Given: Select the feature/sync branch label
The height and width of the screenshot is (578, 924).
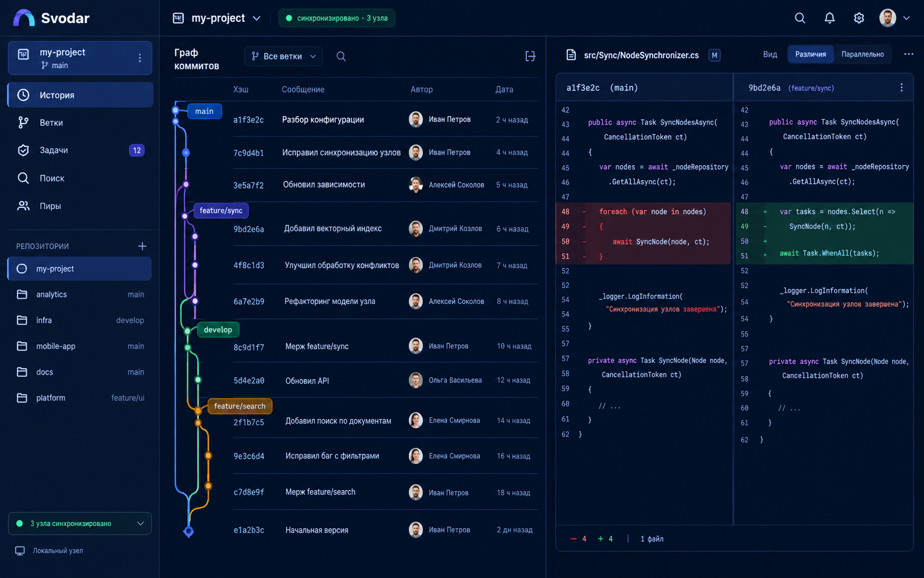Looking at the screenshot, I should coord(221,210).
